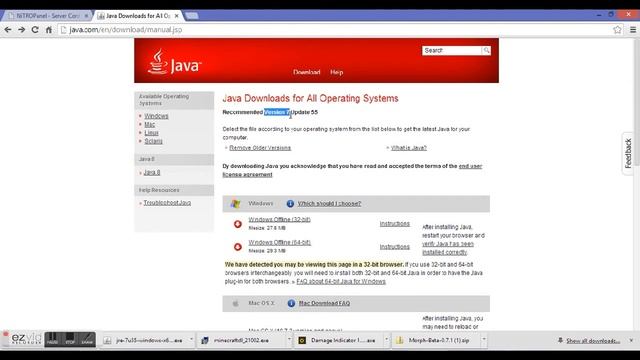Viewport: 640px width, 360px height.
Task: Switch to the NITROPanel Server tab
Action: 47,16
